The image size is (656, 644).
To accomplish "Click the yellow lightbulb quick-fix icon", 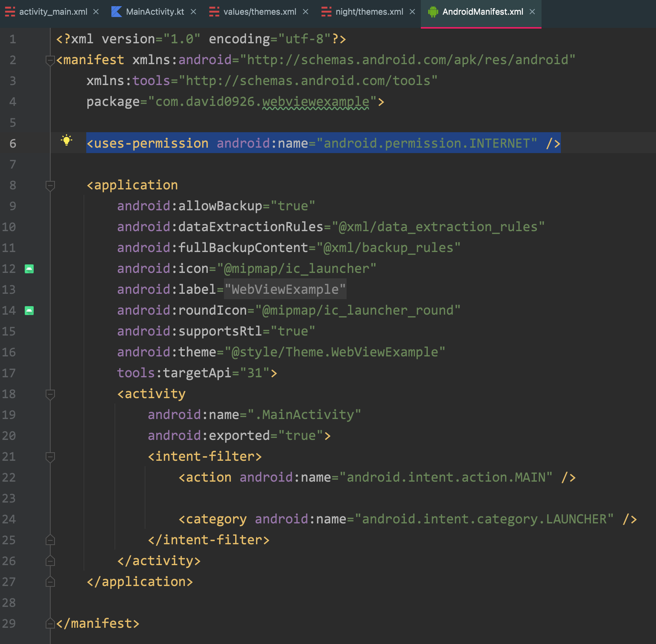I will (67, 140).
